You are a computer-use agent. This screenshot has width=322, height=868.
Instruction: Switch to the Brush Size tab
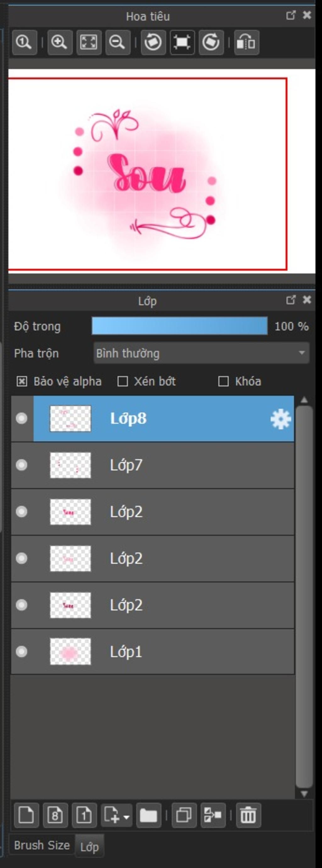[x=42, y=845]
